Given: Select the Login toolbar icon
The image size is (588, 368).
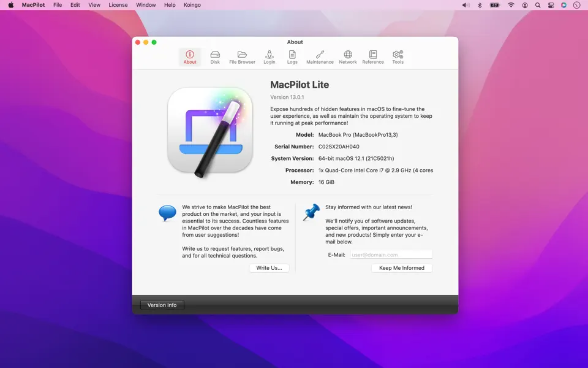Looking at the screenshot, I should pyautogui.click(x=269, y=56).
